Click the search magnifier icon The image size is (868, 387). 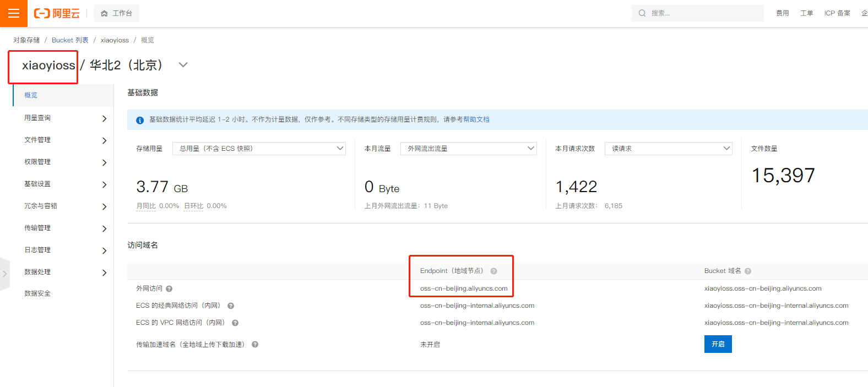coord(642,13)
